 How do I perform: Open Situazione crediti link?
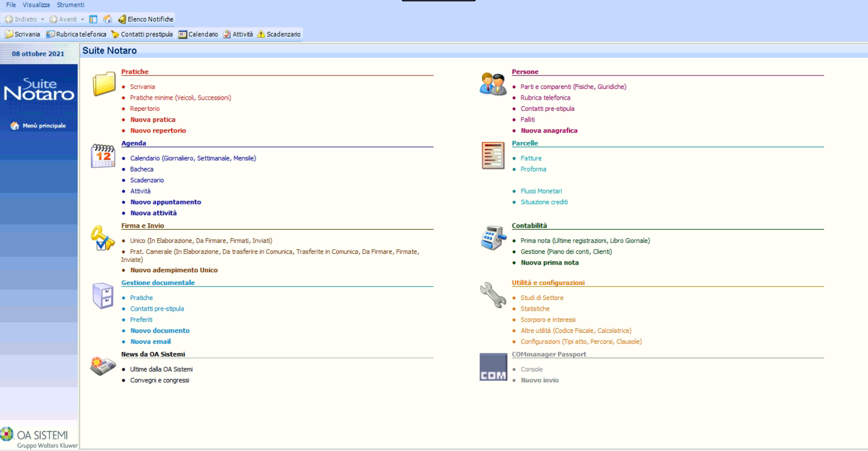544,202
